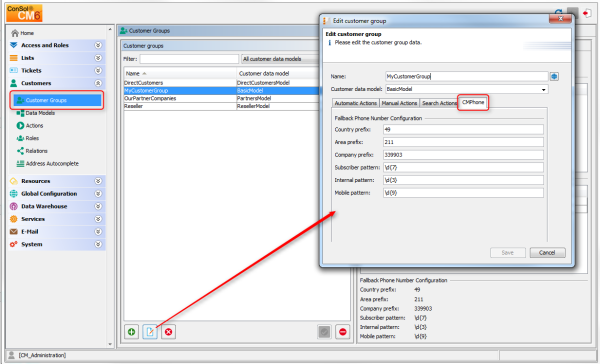The height and width of the screenshot is (364, 600).
Task: Click the Data Warehouse icon
Action: pos(14,206)
